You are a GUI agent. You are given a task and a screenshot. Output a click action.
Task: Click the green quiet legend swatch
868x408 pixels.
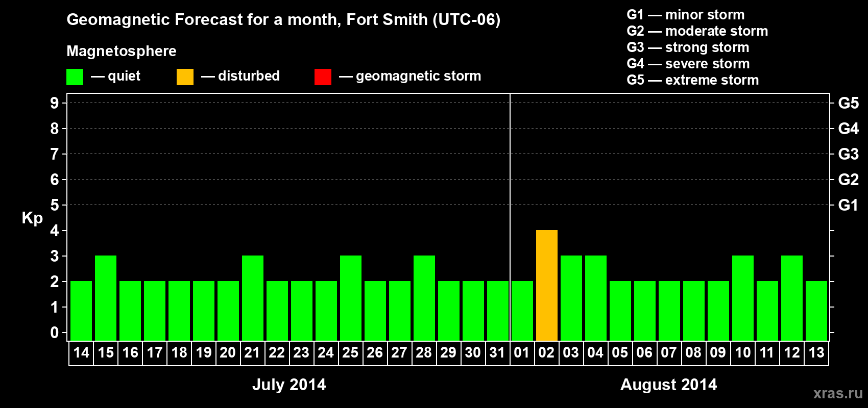point(75,77)
